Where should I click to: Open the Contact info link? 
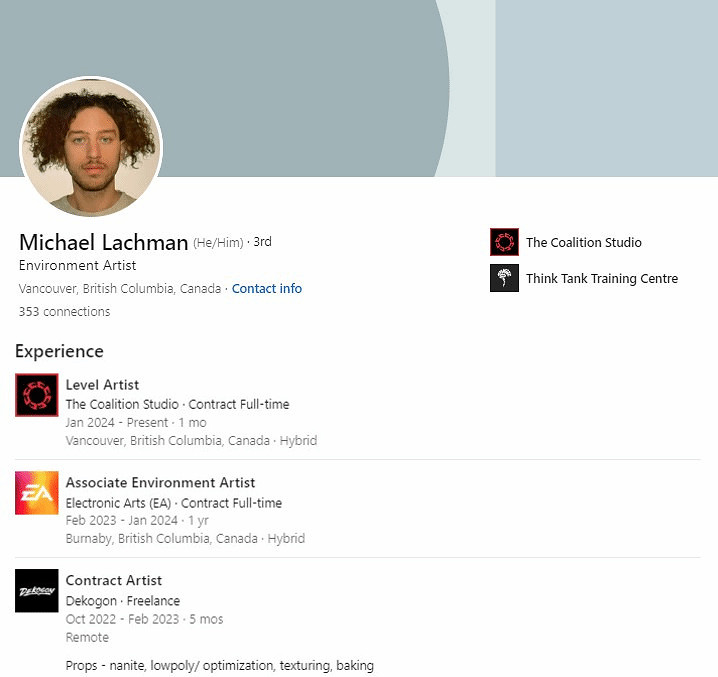click(x=266, y=288)
